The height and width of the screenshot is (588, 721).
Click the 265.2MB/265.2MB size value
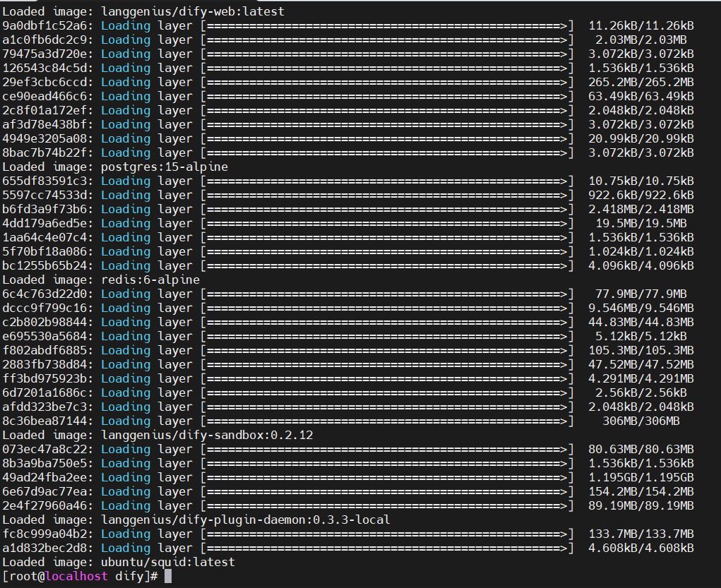tap(641, 83)
